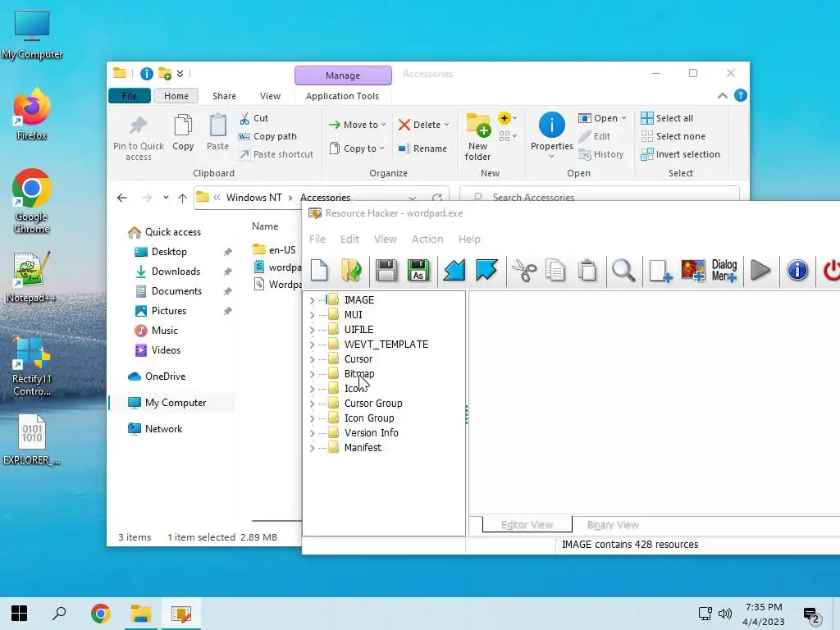Expand the MUI tree node
The height and width of the screenshot is (630, 840).
313,315
